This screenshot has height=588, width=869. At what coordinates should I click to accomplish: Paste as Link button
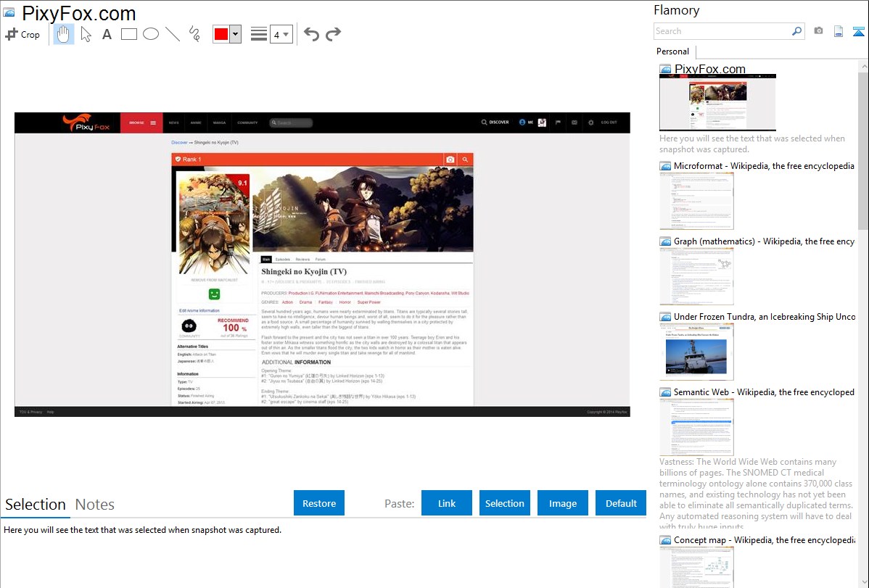coord(447,503)
